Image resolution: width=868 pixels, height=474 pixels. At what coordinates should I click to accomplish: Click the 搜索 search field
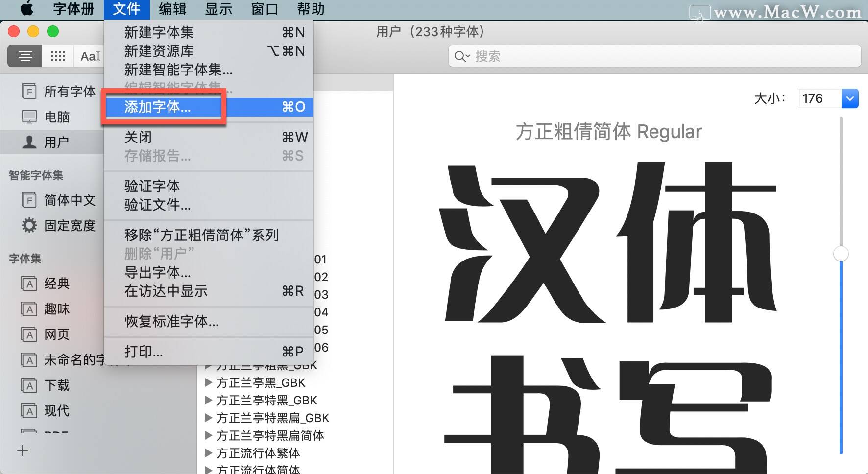coord(654,56)
